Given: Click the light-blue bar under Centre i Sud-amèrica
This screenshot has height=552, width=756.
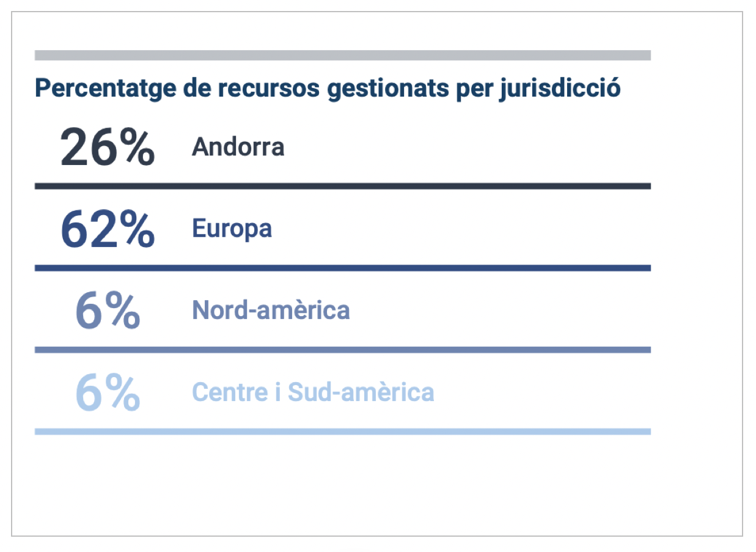Looking at the screenshot, I should [342, 432].
